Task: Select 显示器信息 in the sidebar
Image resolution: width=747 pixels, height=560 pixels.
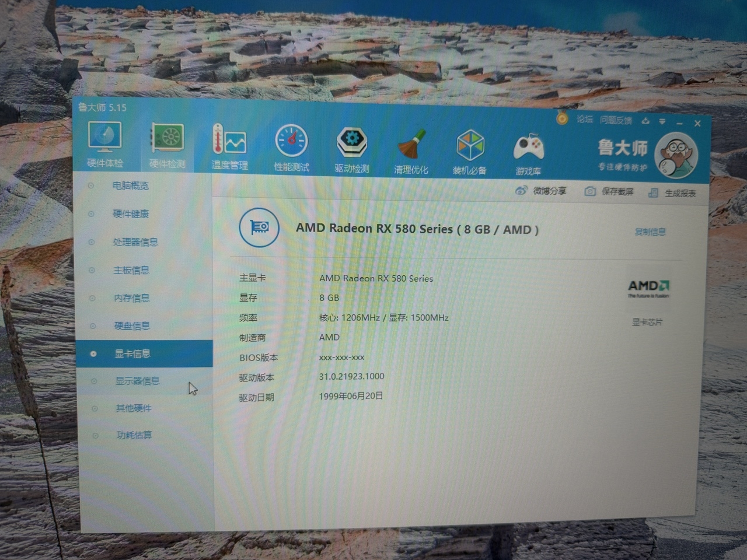Action: point(137,381)
